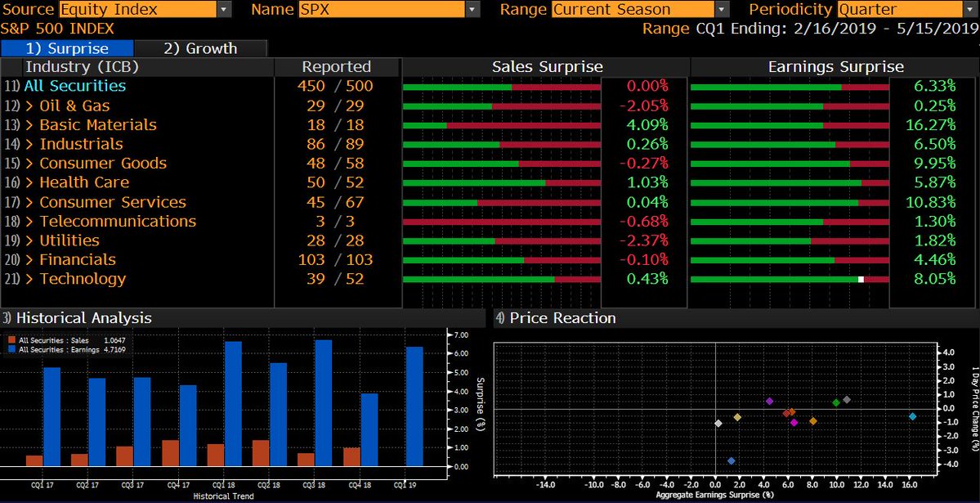Viewport: 980px width, 503px height.
Task: Open the Oil & Gas industry
Action: 74,106
